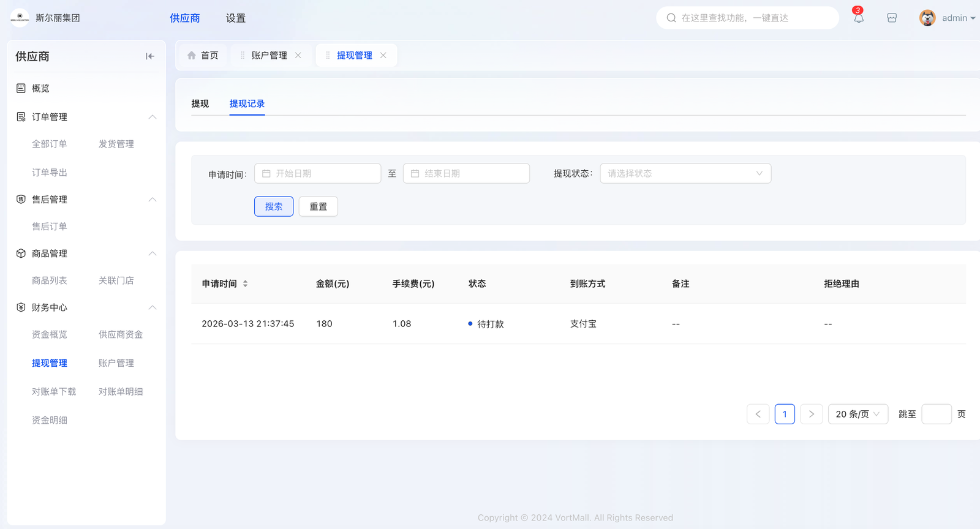The width and height of the screenshot is (980, 529).
Task: Open the 20 条/页 page size dropdown
Action: coord(858,414)
